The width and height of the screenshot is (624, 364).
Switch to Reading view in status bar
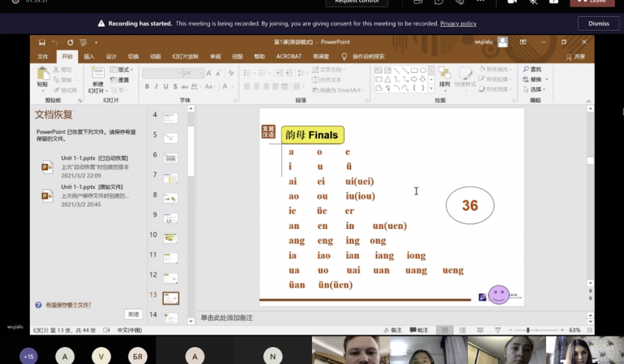(x=479, y=330)
